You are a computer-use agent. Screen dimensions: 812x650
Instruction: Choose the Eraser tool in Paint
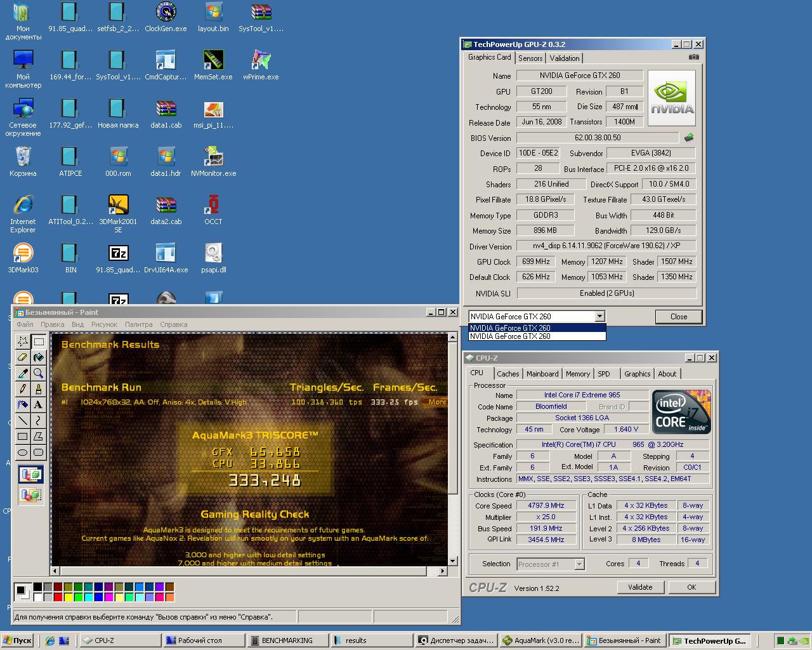23,357
